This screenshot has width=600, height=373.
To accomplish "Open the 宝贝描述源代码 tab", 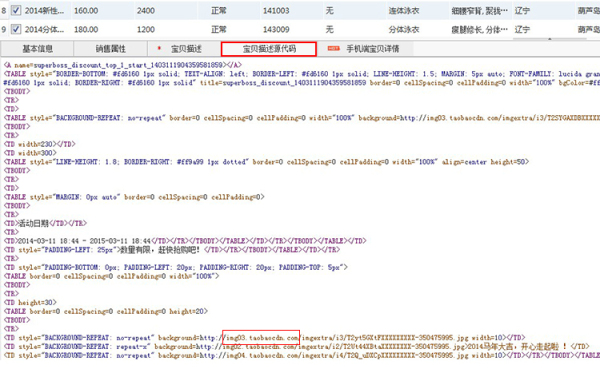I will (269, 49).
